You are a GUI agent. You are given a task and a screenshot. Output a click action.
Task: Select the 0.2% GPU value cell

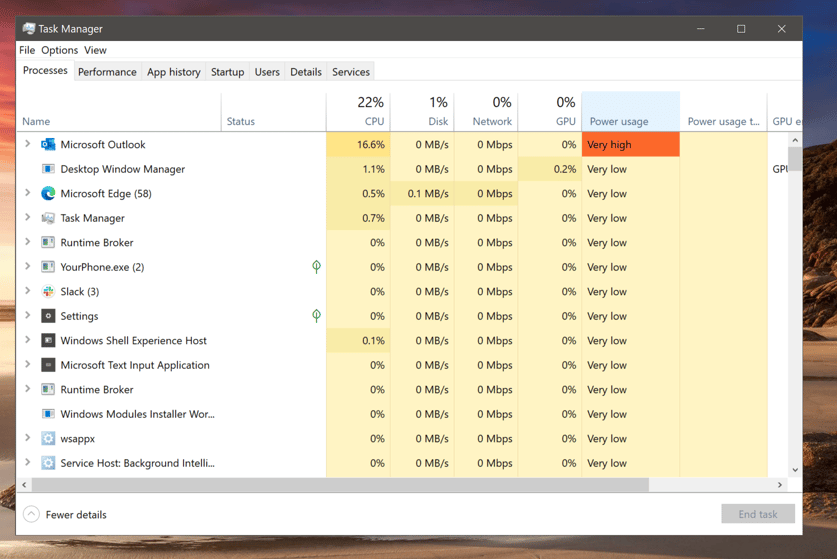tap(550, 169)
